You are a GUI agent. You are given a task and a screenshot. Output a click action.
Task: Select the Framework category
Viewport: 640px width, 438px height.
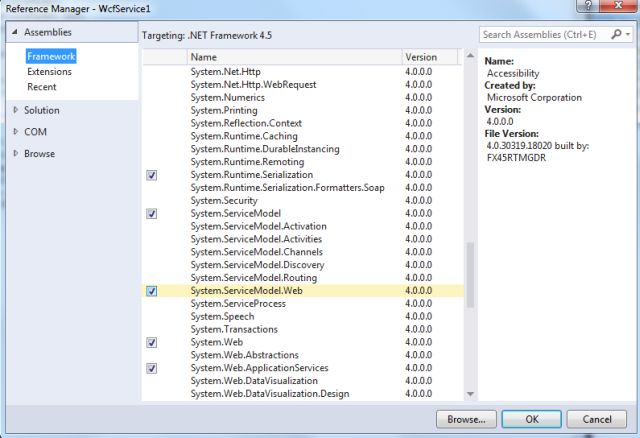click(x=51, y=56)
